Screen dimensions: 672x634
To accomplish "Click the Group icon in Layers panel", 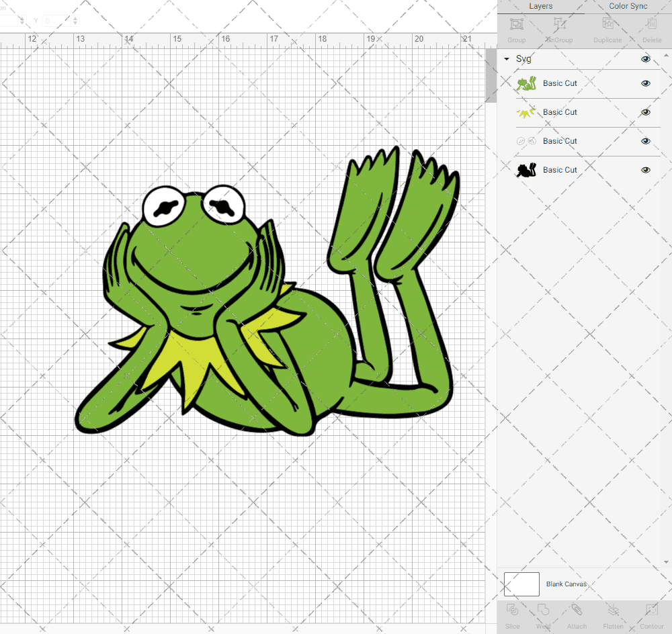I will (x=516, y=24).
